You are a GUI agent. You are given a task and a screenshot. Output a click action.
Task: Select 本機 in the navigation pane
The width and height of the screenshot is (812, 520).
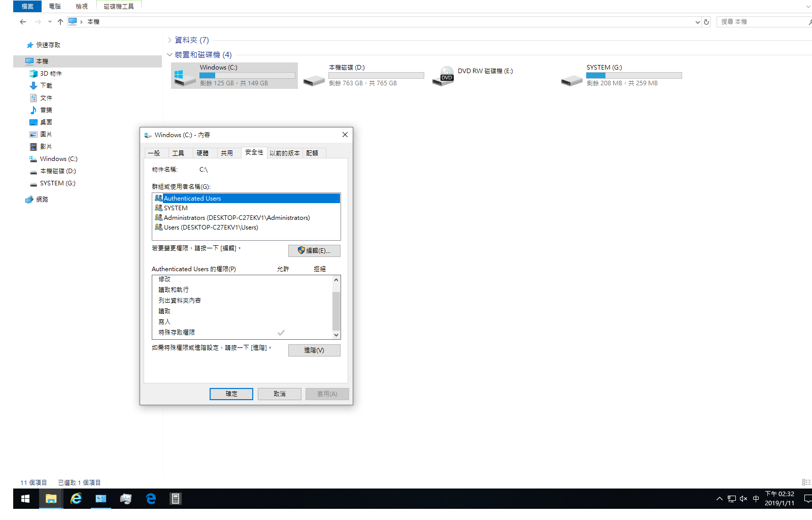tap(87, 61)
